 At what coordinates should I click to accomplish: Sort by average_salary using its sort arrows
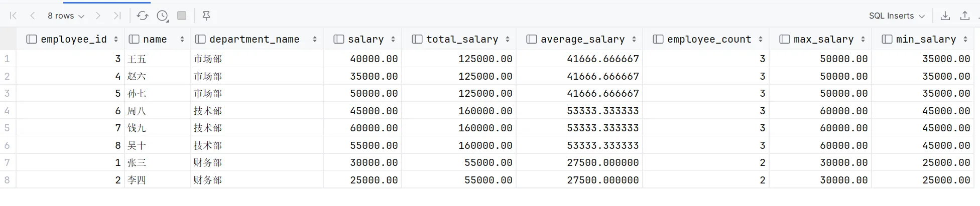pos(634,39)
